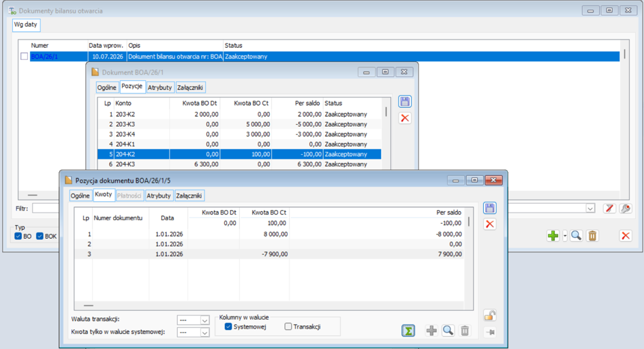644x349 pixels.
Task: Click the pin icon in Pozycja dokumentu window
Action: tap(489, 332)
